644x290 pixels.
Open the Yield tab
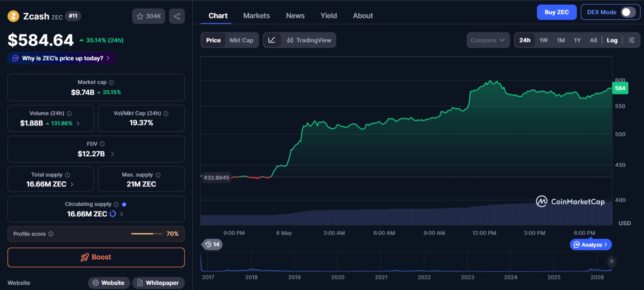click(328, 16)
